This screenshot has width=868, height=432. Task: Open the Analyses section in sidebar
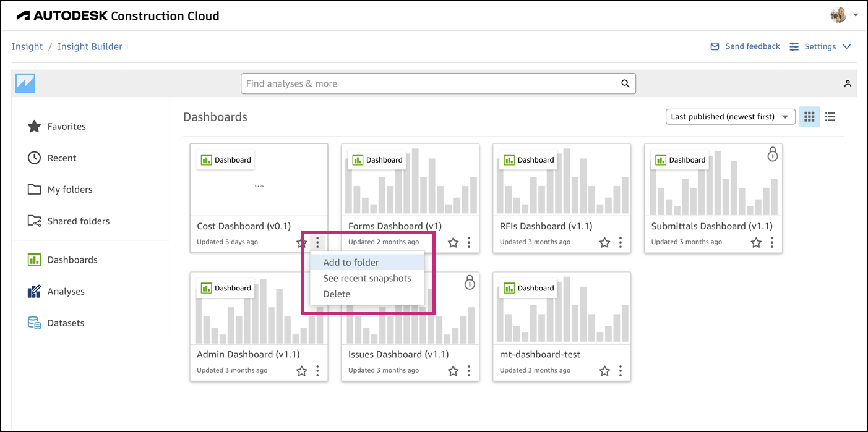[66, 292]
